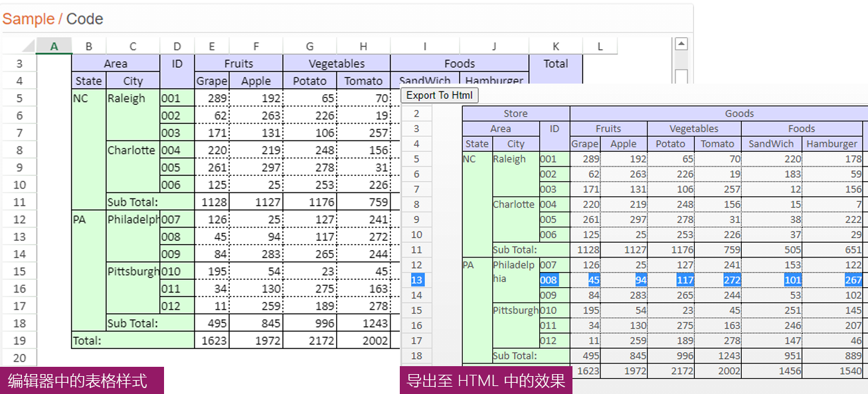868x394 pixels.
Task: Click Hamburger sub total 651 in HTML export
Action: click(833, 249)
